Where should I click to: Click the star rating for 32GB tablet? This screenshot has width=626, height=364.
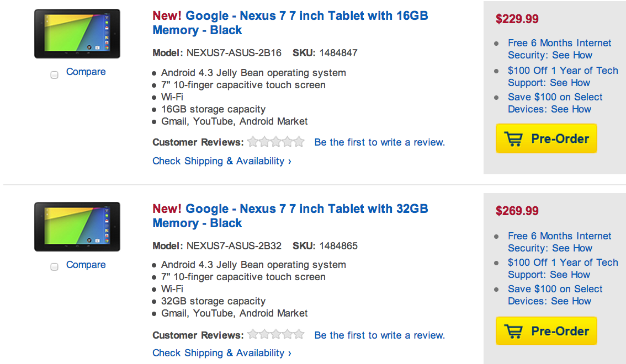click(276, 334)
